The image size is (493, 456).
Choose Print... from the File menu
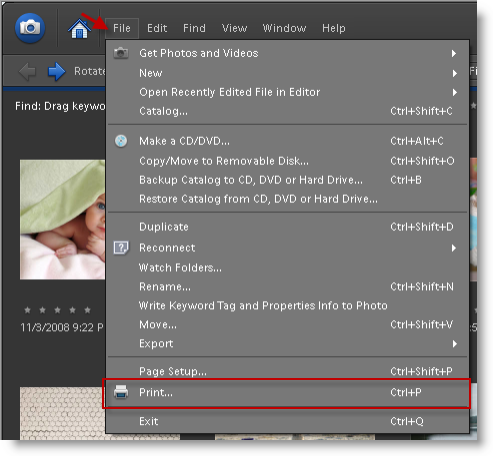287,393
